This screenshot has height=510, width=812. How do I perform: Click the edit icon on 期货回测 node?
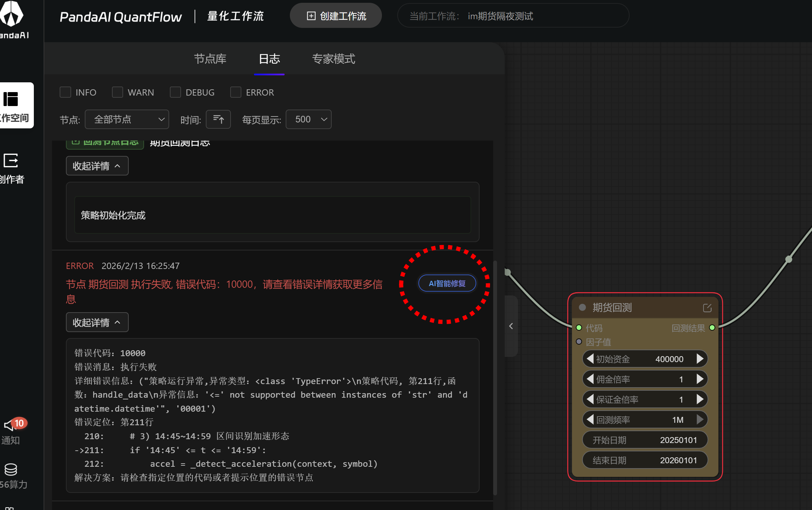click(x=707, y=308)
